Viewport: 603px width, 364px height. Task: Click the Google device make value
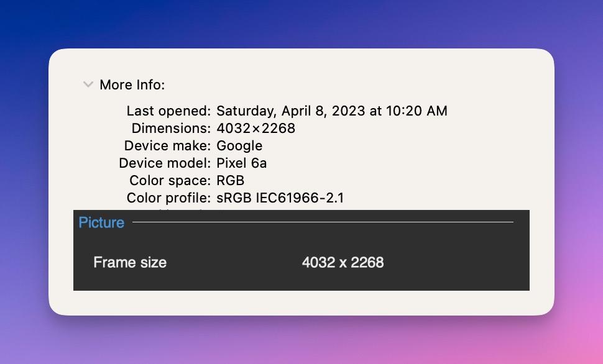pos(239,146)
